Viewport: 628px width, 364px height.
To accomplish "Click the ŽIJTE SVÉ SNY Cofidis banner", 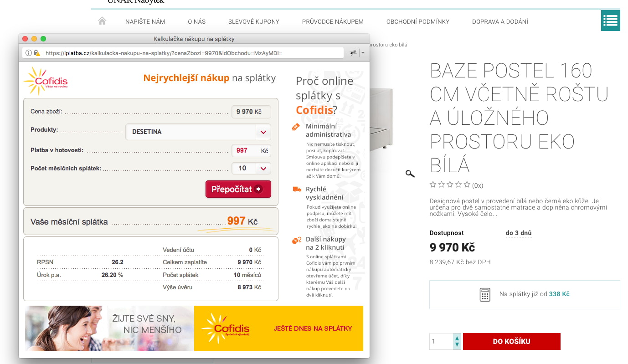I will [x=194, y=328].
